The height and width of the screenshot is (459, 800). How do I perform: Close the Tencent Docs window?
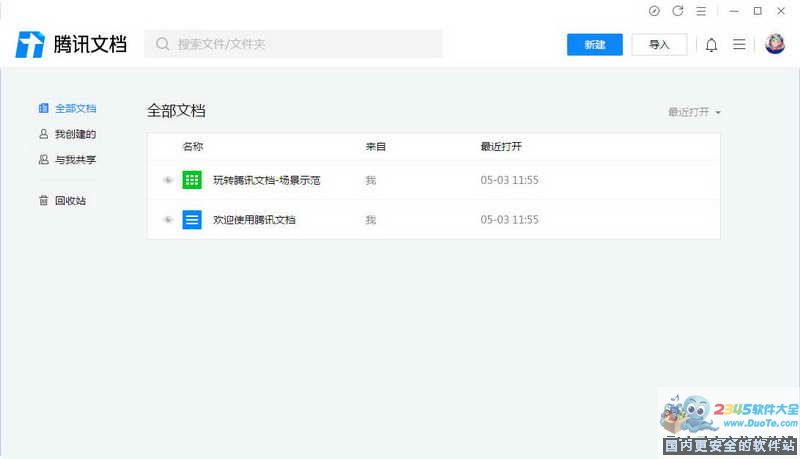click(781, 11)
